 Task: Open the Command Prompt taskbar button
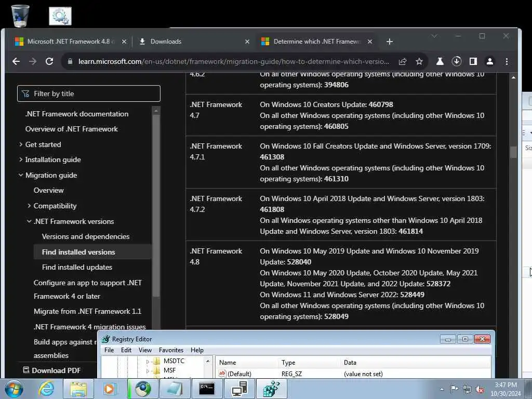(207, 389)
